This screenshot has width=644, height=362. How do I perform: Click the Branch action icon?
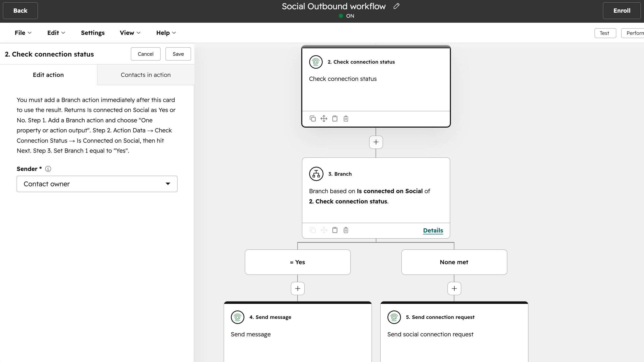[x=316, y=174]
